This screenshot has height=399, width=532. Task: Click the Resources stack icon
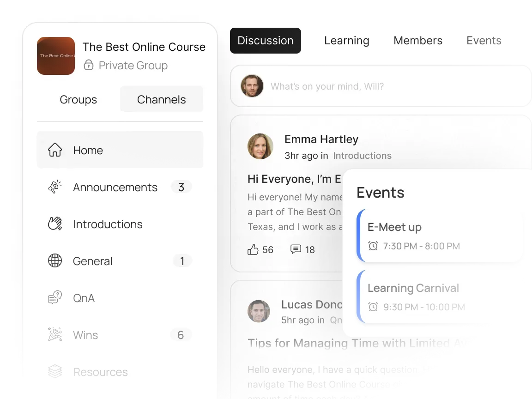pyautogui.click(x=54, y=371)
